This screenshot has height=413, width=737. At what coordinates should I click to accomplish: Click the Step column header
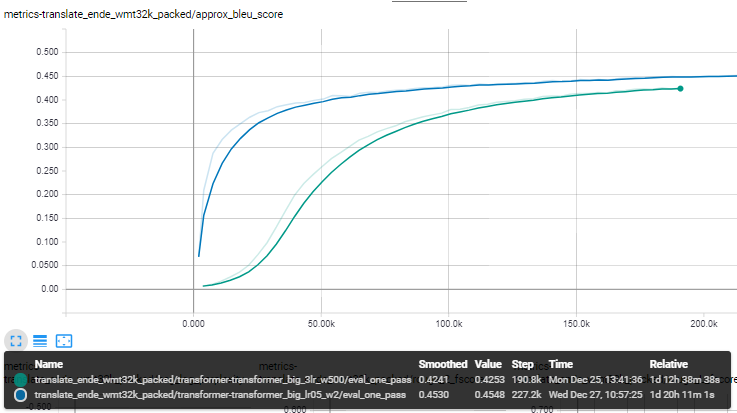tap(522, 364)
